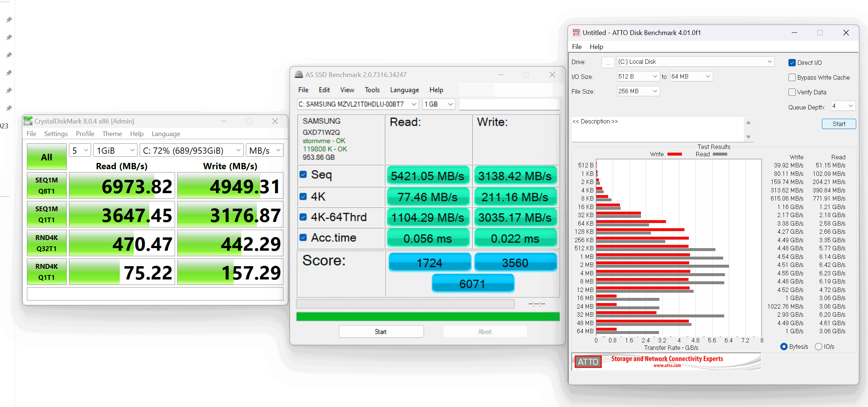Open the (C:) Local Disk drive dropdown
The width and height of the screenshot is (868, 407).
pos(695,62)
